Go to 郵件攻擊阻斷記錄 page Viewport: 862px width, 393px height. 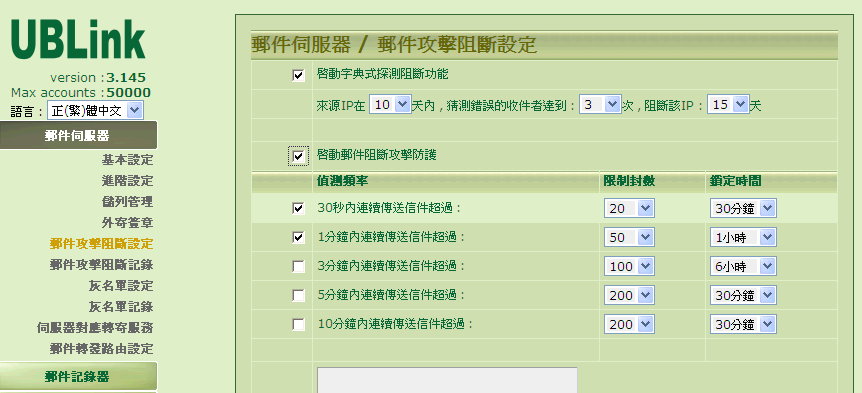(x=101, y=264)
